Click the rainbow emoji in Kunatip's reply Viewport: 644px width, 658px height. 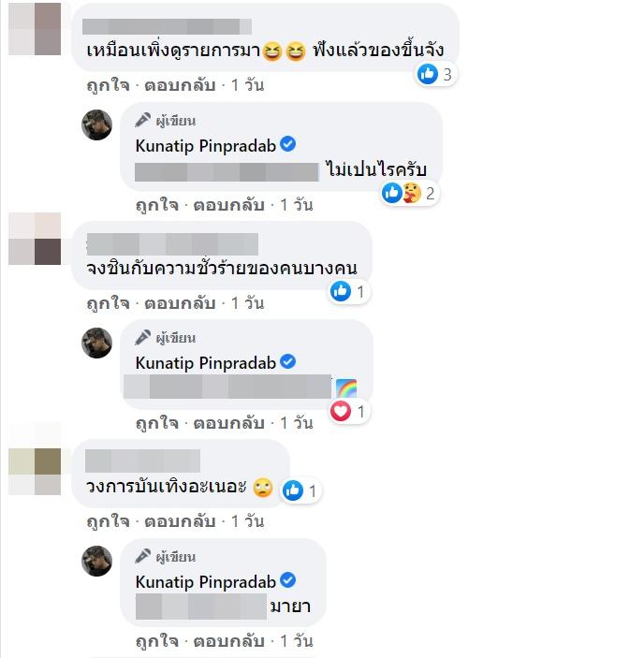pos(346,387)
